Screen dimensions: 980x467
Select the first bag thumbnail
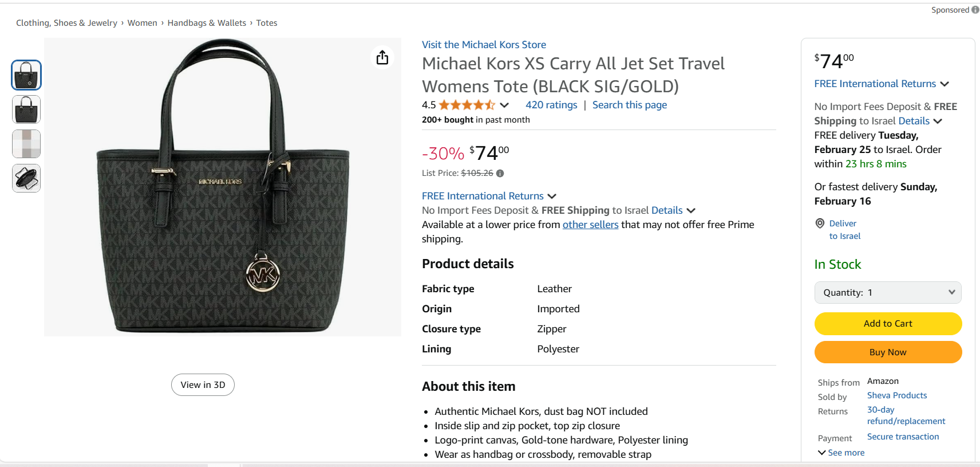[26, 75]
